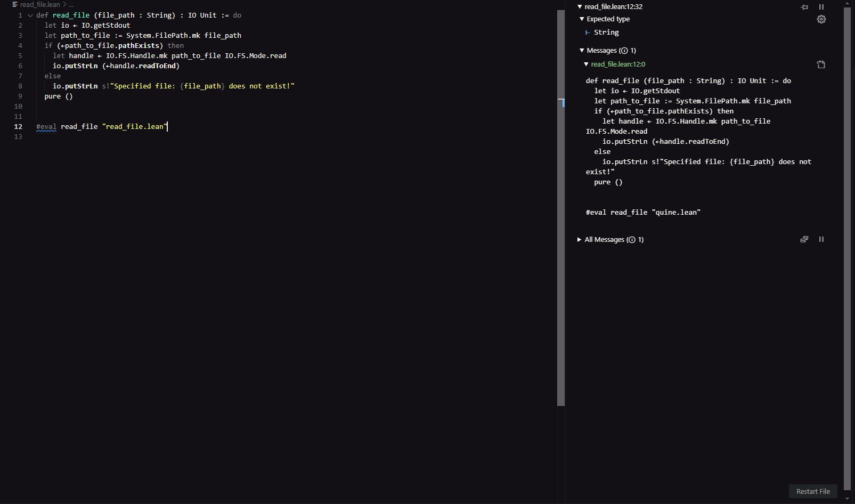Pin the read_file.lean:12:32 goal position
Viewport: 855px width, 504px height.
[x=804, y=7]
